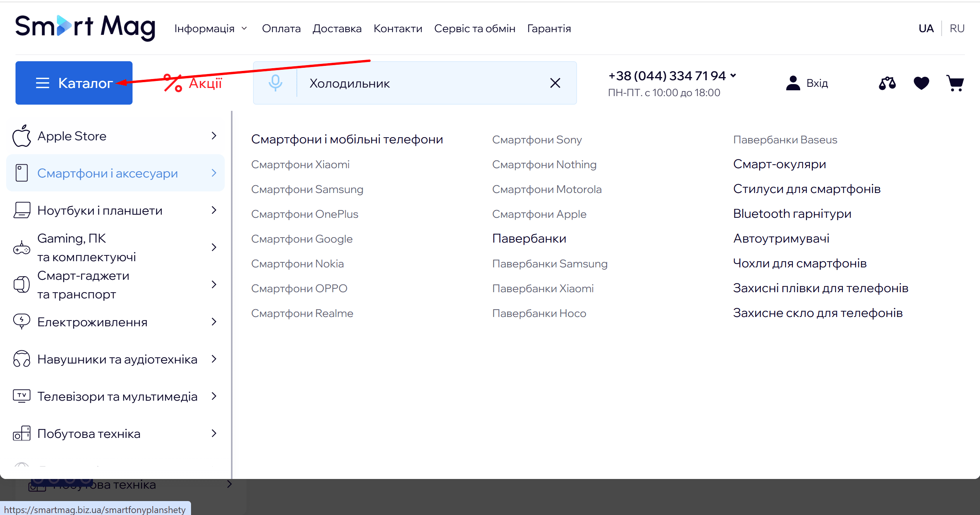Click the user profile icon near Вхід
The width and height of the screenshot is (980, 515).
tap(793, 83)
